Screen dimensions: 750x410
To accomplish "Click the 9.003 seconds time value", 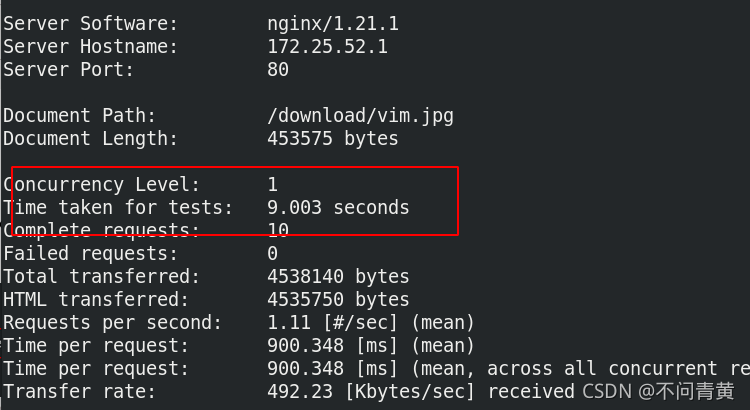I will pyautogui.click(x=338, y=208).
